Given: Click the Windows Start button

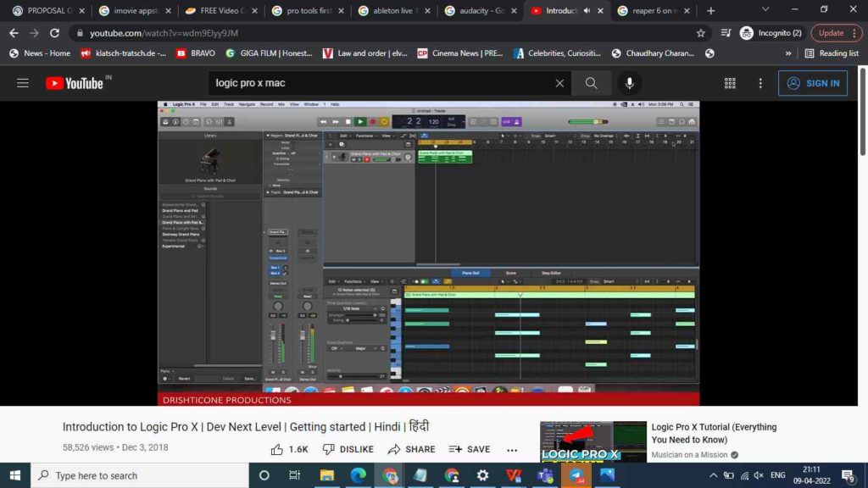Looking at the screenshot, I should pos(15,475).
